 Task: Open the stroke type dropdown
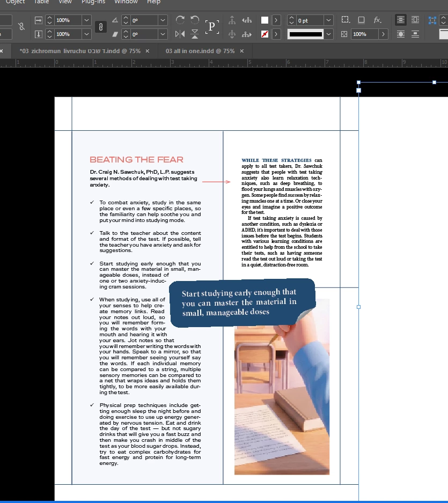tap(328, 34)
